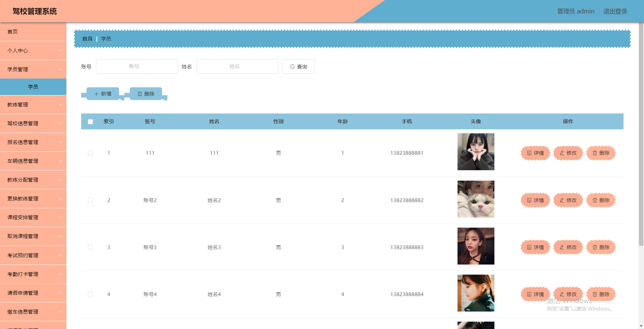Check the checkbox for 账号3
This screenshot has width=644, height=329.
(90, 247)
